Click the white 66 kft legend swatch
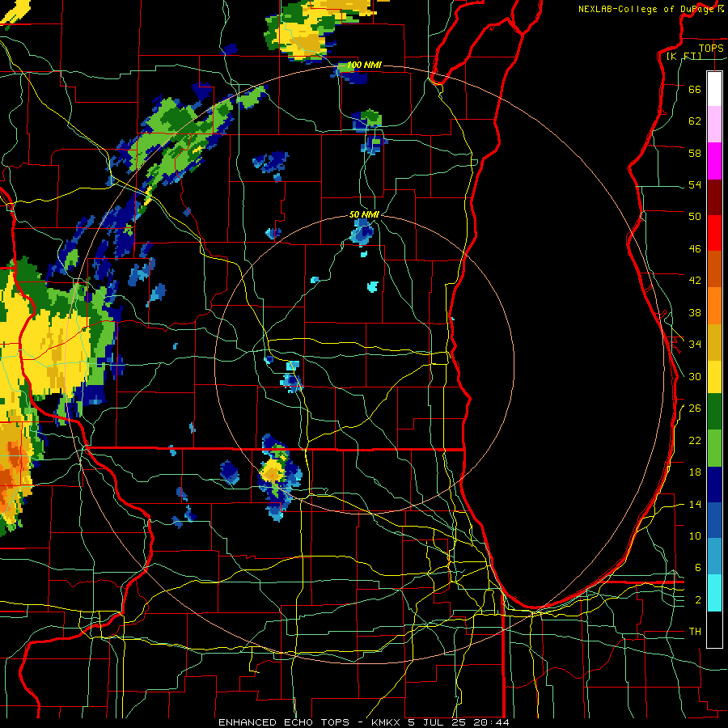This screenshot has height=728, width=728. coord(714,89)
